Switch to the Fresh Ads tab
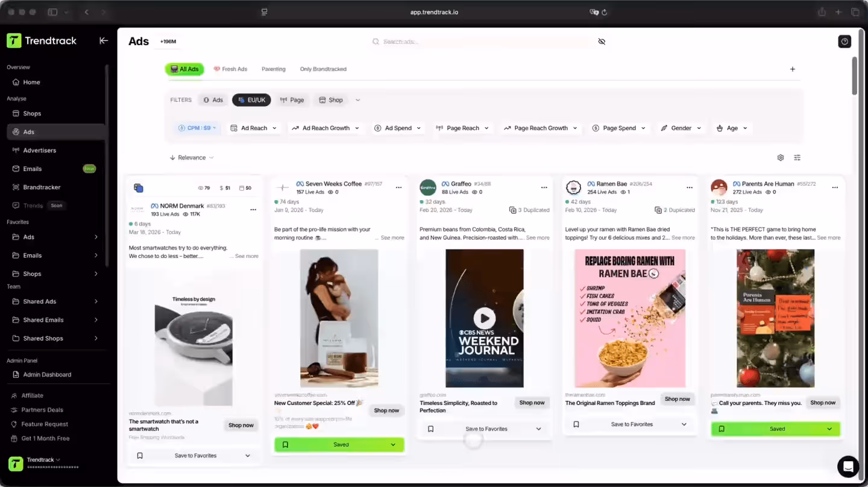 (x=230, y=69)
